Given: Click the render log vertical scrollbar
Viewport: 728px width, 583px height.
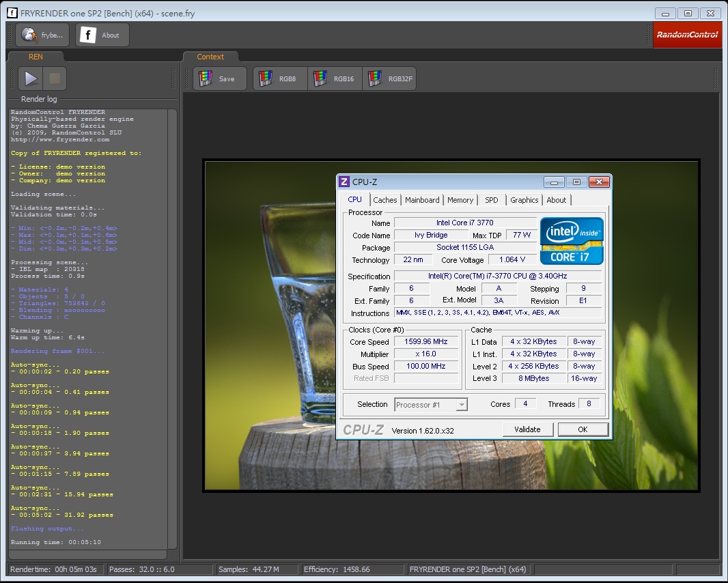Looking at the screenshot, I should click(172, 328).
